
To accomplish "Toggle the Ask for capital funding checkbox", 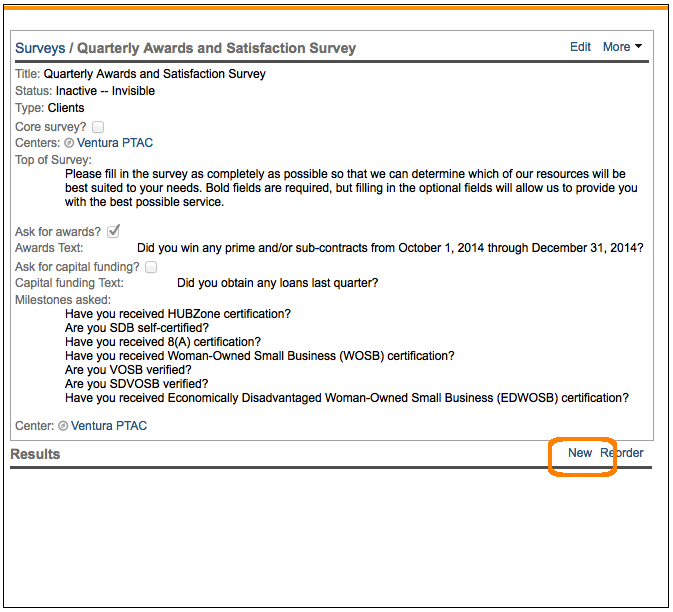I will [x=151, y=267].
